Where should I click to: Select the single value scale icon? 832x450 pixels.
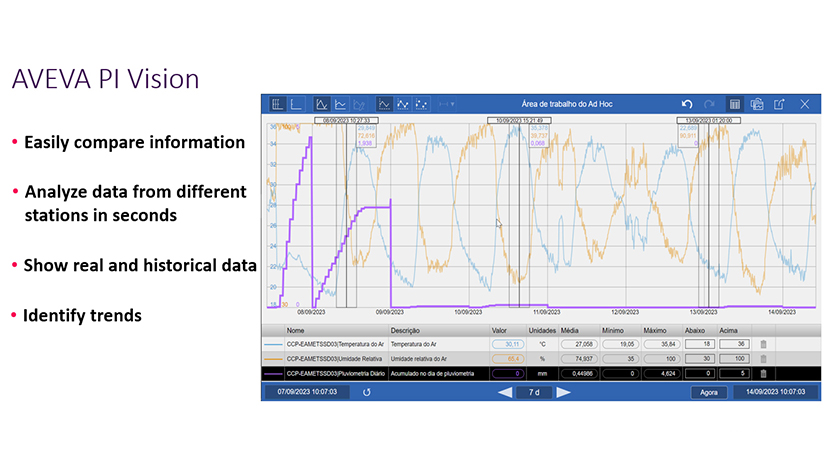click(296, 104)
